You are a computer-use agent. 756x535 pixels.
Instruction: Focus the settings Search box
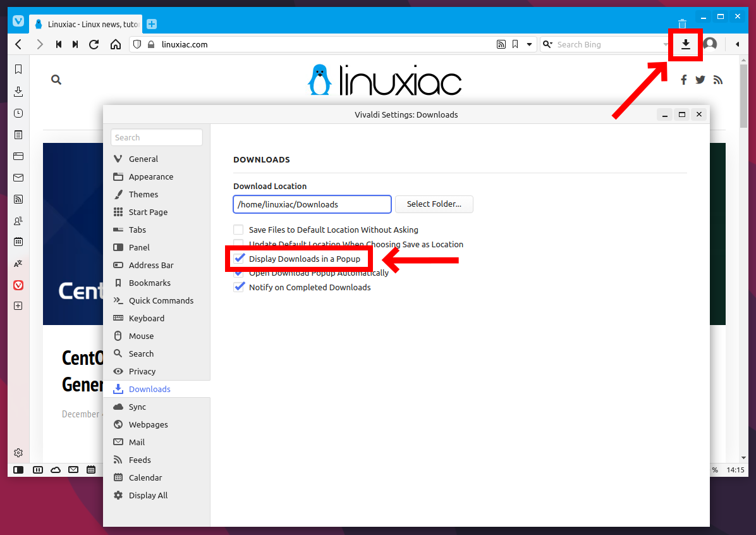(x=157, y=137)
